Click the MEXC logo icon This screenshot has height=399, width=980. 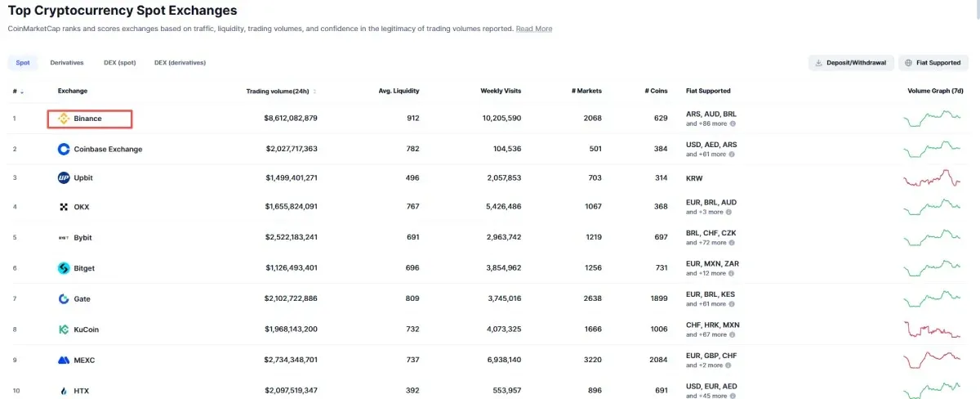(64, 360)
